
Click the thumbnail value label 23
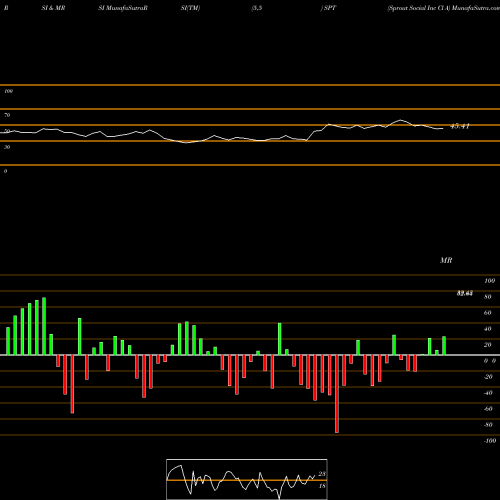point(322,474)
